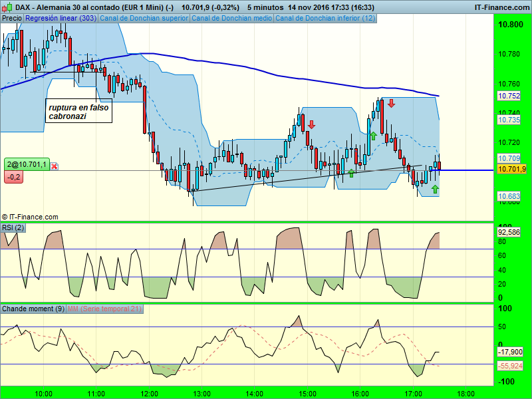Open the Chande moment (9) label
Image resolution: width=532 pixels, height=399 pixels.
(33, 309)
